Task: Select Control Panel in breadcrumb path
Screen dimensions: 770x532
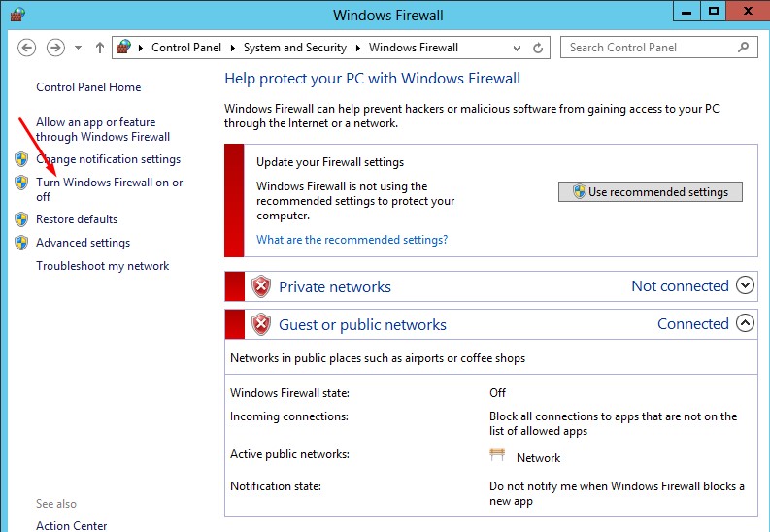Action: [x=186, y=48]
